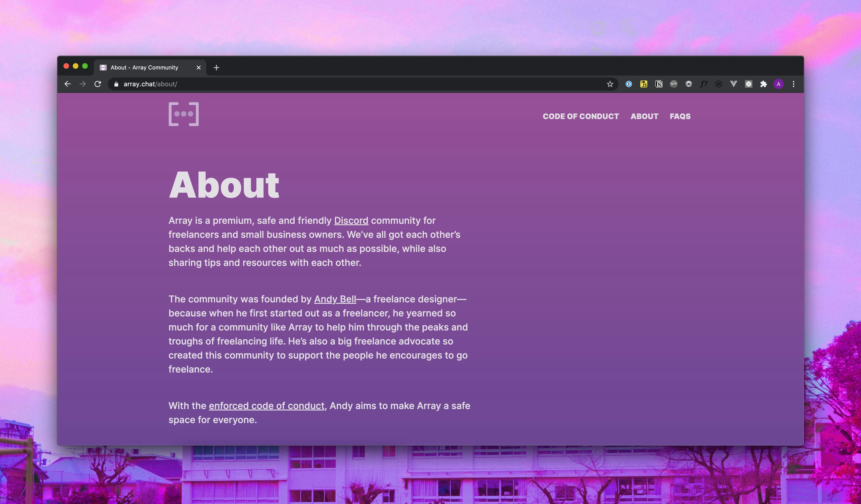This screenshot has width=861, height=504.
Task: Go to Code of Conduct nav item
Action: pyautogui.click(x=580, y=116)
